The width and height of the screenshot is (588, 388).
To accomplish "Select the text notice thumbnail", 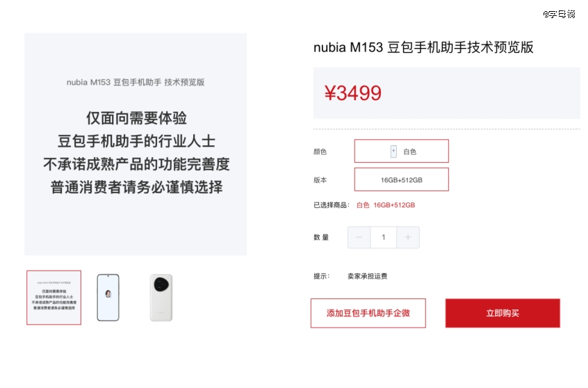I will [x=54, y=298].
